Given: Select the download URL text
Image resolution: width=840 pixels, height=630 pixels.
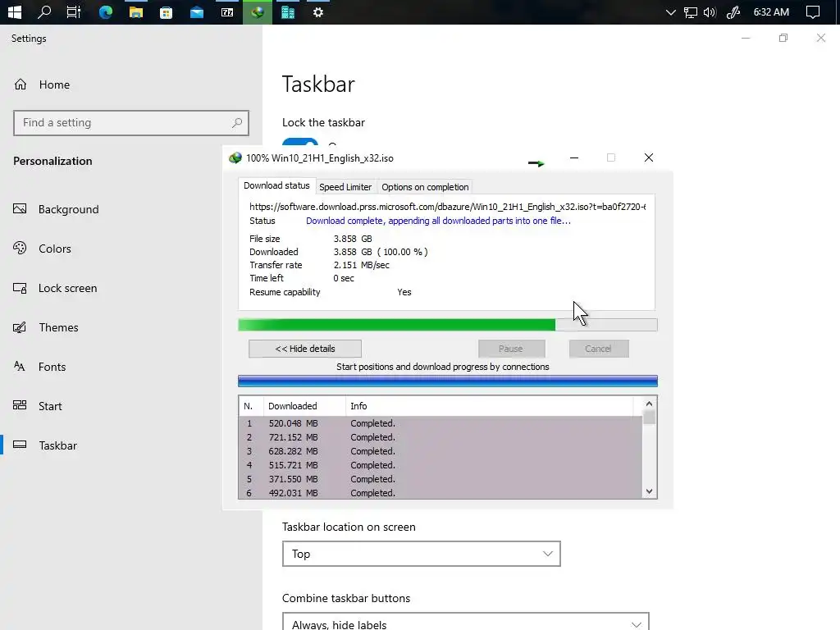Looking at the screenshot, I should click(x=447, y=207).
